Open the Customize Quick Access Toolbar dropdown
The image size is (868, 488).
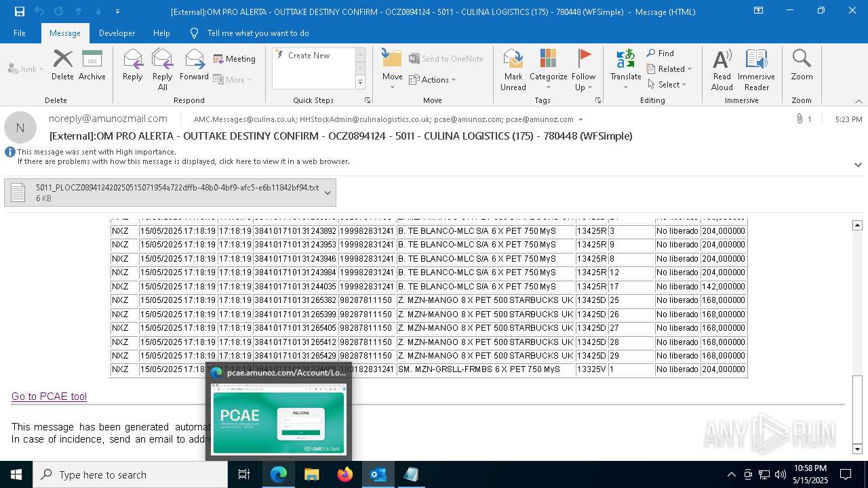pyautogui.click(x=117, y=11)
